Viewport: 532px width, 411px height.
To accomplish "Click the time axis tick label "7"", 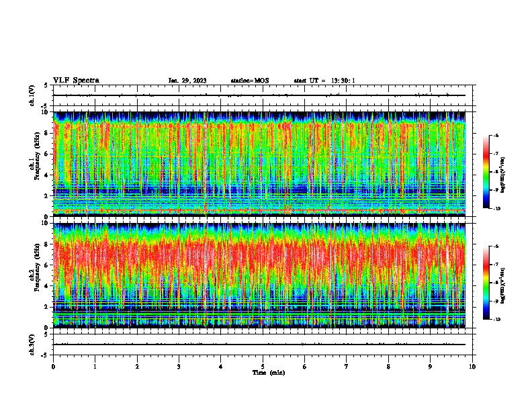I will (x=347, y=367).
